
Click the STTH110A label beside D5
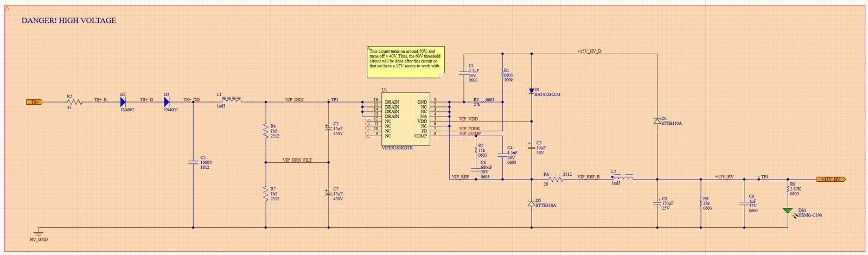click(x=546, y=206)
